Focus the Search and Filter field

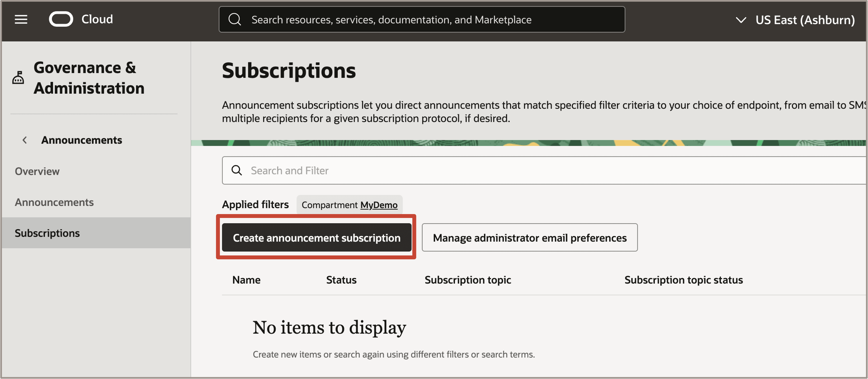point(544,170)
